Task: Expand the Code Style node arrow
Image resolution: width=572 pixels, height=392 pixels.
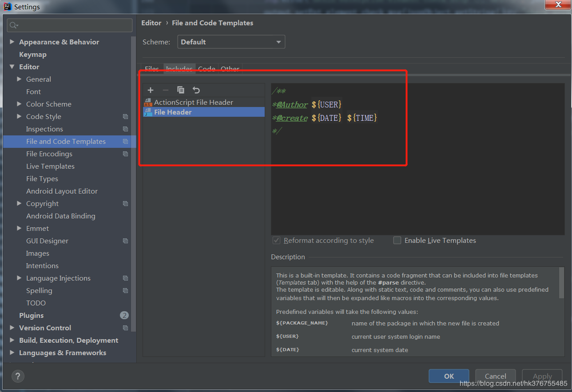Action: (19, 117)
